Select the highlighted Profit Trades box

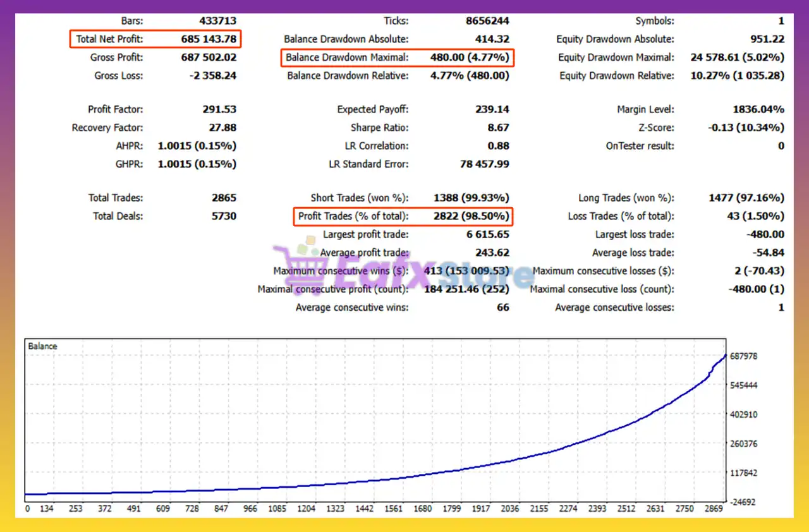[x=403, y=216]
